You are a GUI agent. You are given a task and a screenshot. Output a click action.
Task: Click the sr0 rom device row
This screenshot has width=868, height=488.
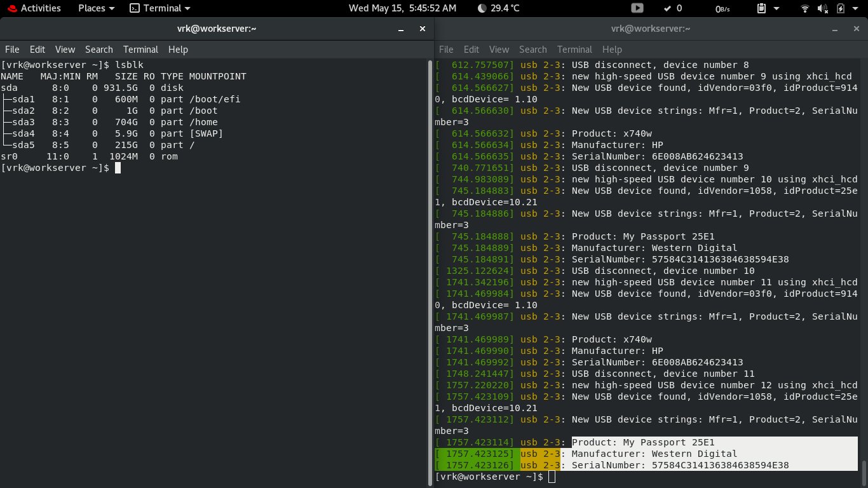pyautogui.click(x=90, y=156)
